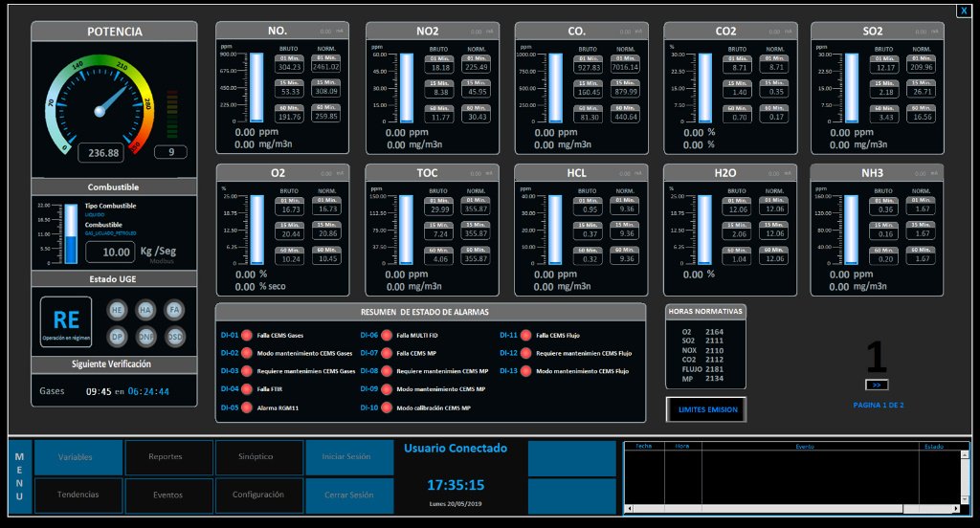The width and height of the screenshot is (980, 528).
Task: Click the Tipo Combustible label
Action: [110, 206]
